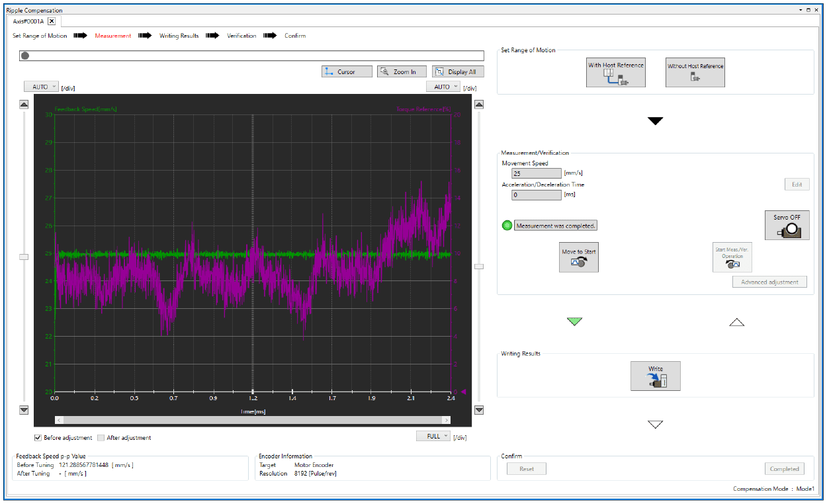Click the Zoom In tool
The height and width of the screenshot is (504, 827).
pos(402,71)
